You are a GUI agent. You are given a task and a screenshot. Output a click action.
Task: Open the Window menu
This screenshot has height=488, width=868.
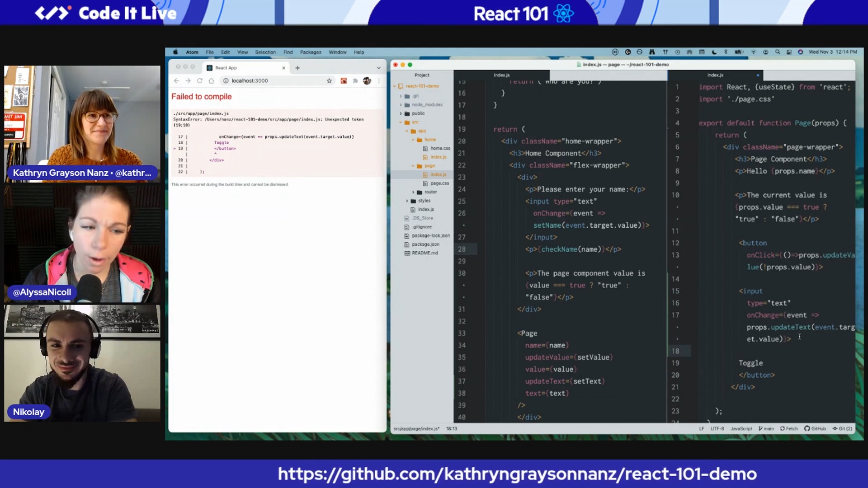coord(338,52)
